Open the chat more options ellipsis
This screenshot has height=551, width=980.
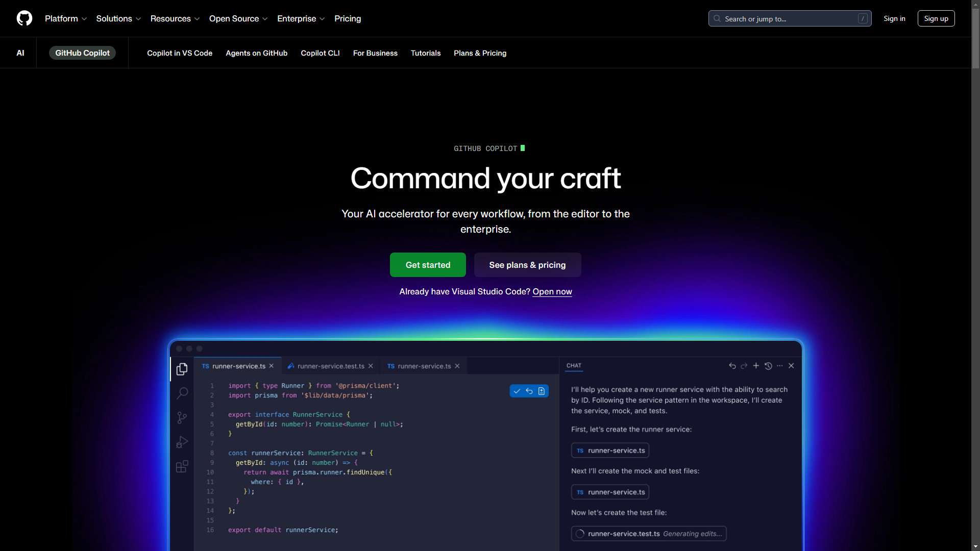pos(780,366)
